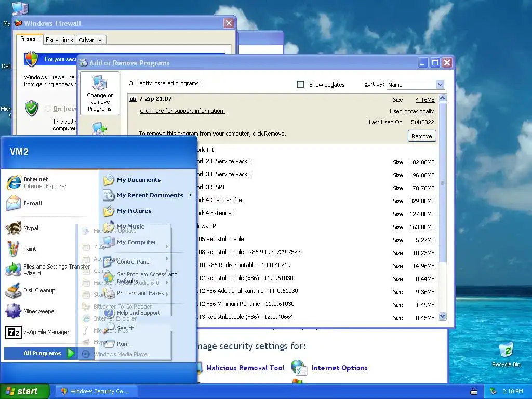This screenshot has height=399, width=532.
Task: Select the 'ork 2.0 Service Pack 2' row
Action: pyautogui.click(x=317, y=161)
